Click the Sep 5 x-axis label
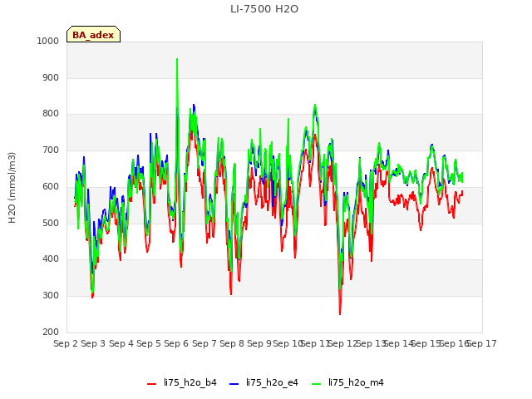Image resolution: width=532 pixels, height=399 pixels. 149,343
